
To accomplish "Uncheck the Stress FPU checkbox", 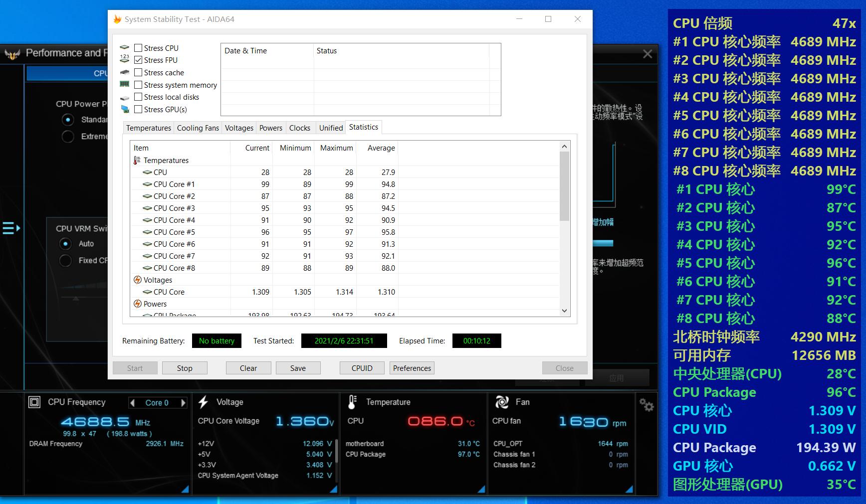I will [x=138, y=60].
